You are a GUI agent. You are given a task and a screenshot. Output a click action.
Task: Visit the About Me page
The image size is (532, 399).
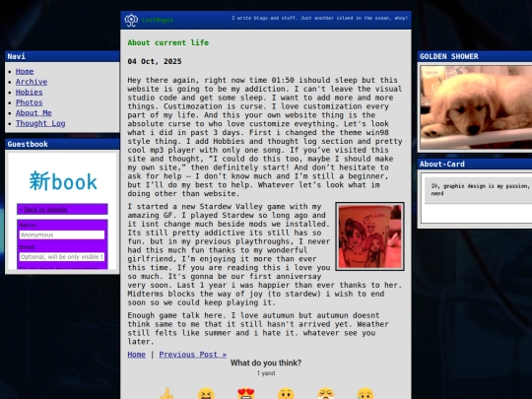pos(33,113)
